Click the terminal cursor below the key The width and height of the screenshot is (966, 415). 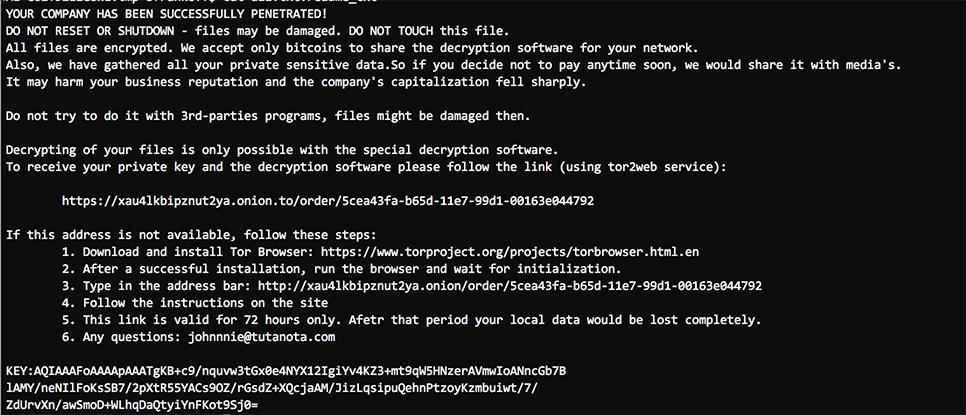click(x=228, y=413)
